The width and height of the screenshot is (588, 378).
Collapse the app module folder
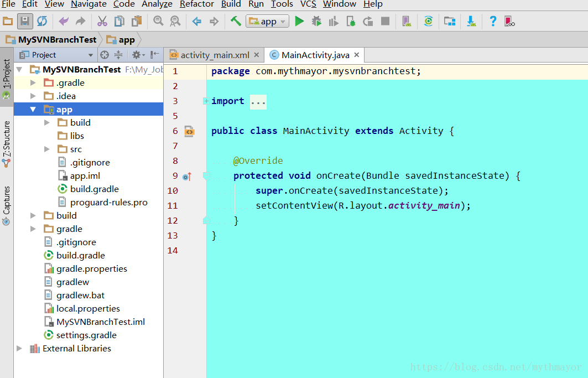[x=33, y=109]
